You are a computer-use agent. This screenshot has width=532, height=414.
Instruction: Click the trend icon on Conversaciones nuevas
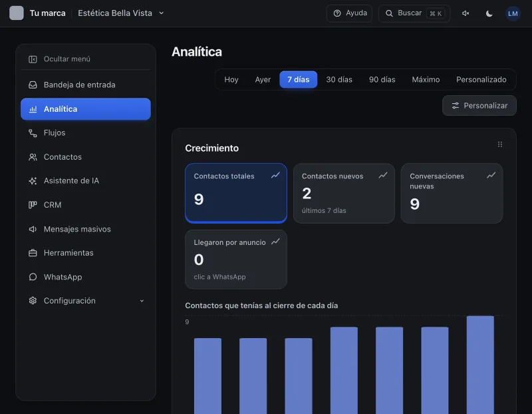click(x=491, y=175)
